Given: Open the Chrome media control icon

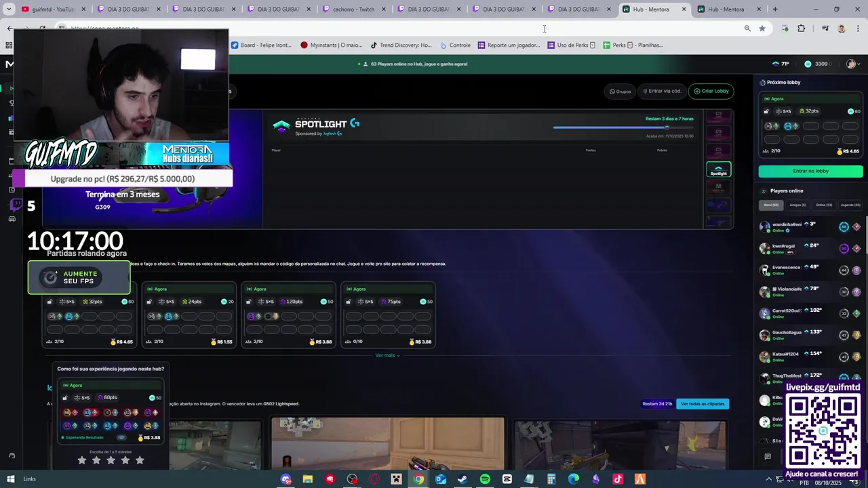Looking at the screenshot, I should coord(825,28).
